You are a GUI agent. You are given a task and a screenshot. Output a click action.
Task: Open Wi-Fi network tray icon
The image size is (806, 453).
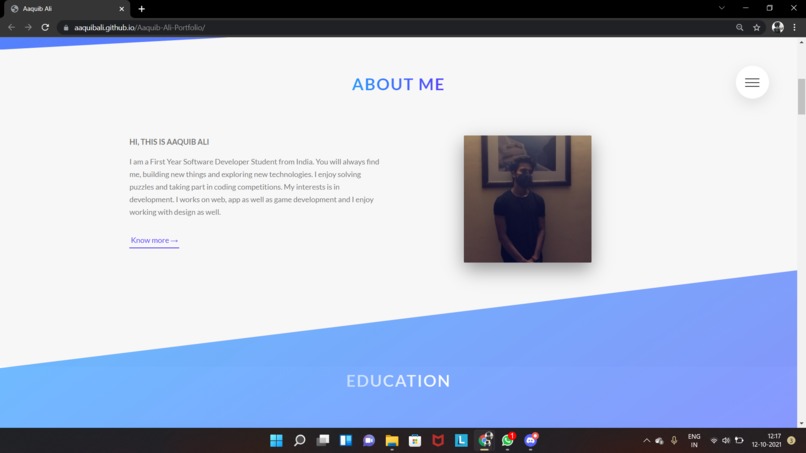[713, 441]
